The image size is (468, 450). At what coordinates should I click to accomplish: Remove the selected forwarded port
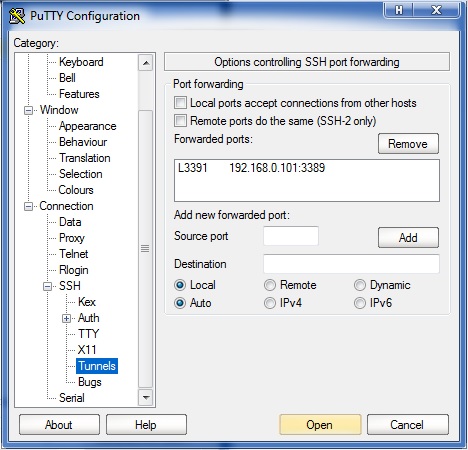click(x=408, y=144)
